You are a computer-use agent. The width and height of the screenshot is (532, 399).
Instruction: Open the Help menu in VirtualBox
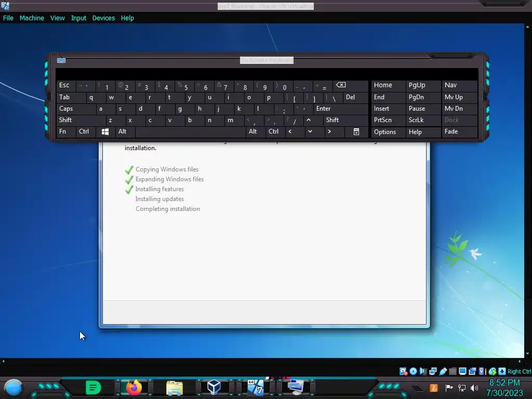click(x=127, y=18)
